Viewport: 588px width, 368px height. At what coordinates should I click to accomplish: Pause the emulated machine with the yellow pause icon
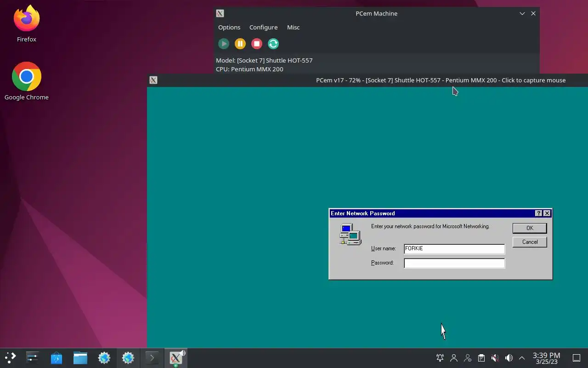point(240,44)
